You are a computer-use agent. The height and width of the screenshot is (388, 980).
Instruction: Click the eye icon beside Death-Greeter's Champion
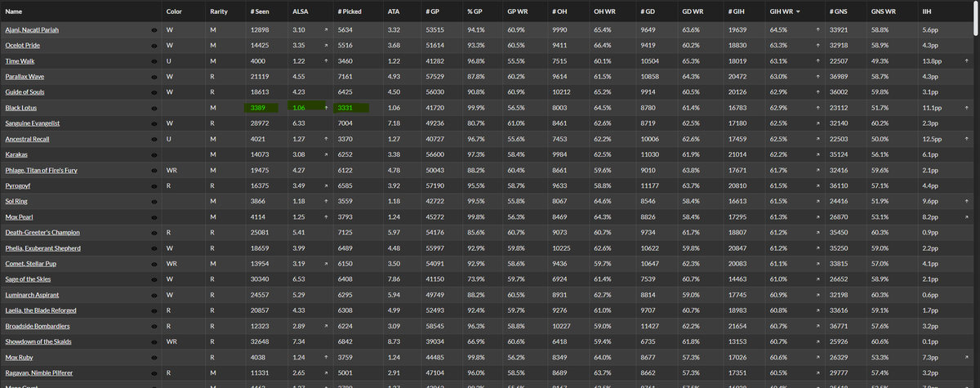154,232
